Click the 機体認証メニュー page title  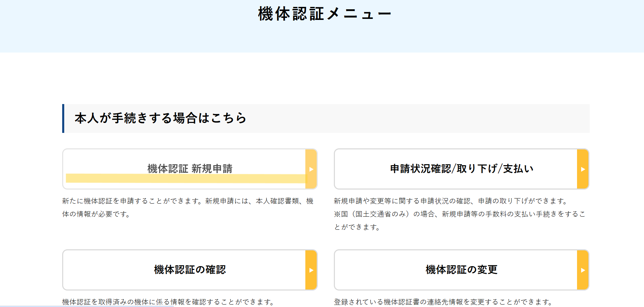tap(324, 14)
